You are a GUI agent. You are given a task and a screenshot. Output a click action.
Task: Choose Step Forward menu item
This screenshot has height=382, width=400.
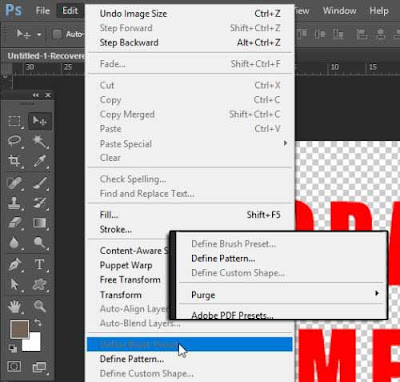190,28
